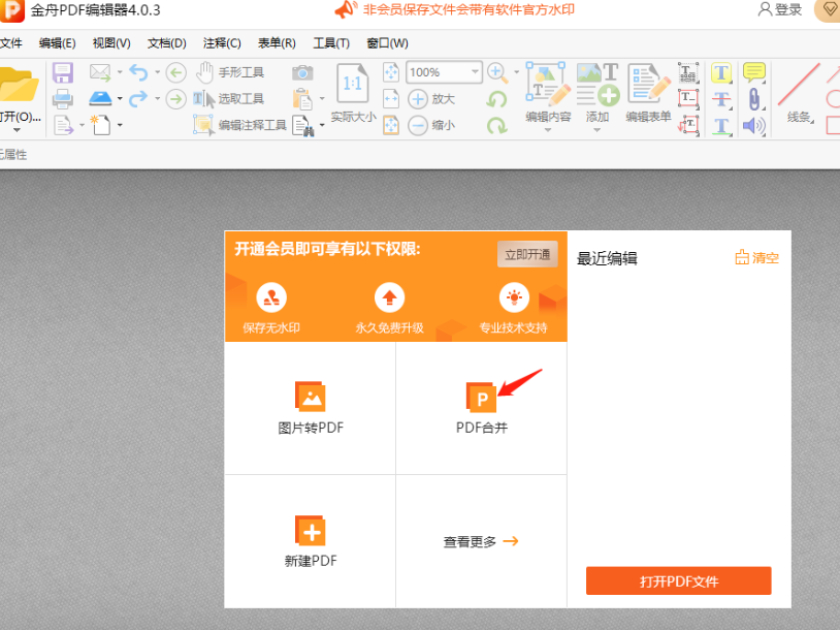Expand the scanner icon dropdown arrow

[x=119, y=98]
